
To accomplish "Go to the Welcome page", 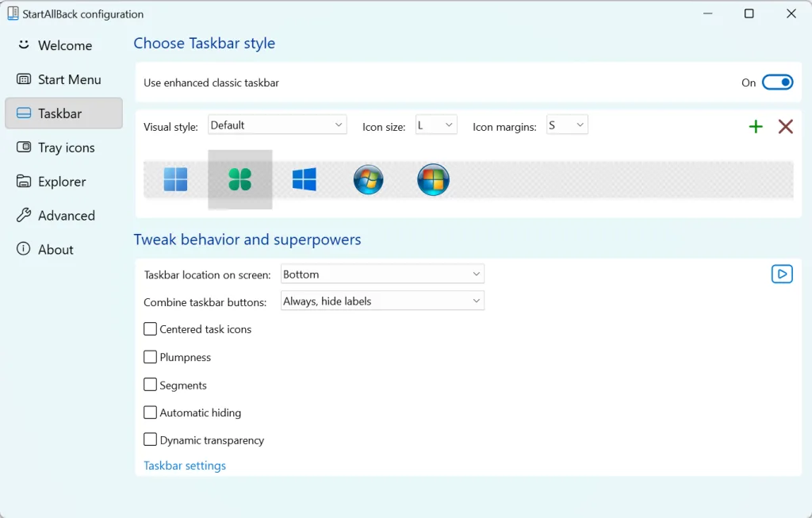I will (63, 45).
